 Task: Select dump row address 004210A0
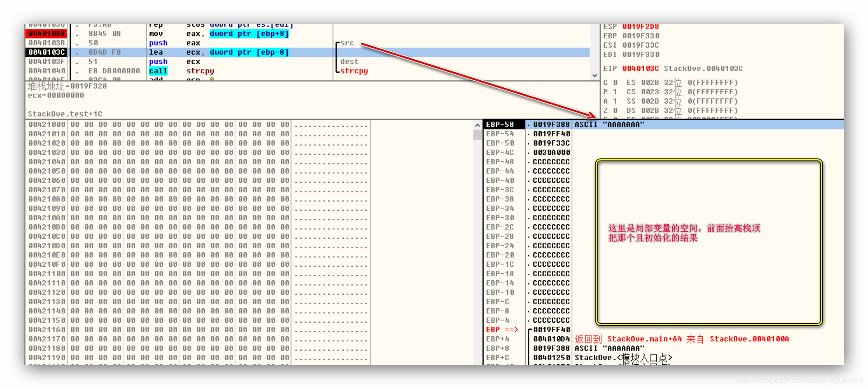pos(47,218)
